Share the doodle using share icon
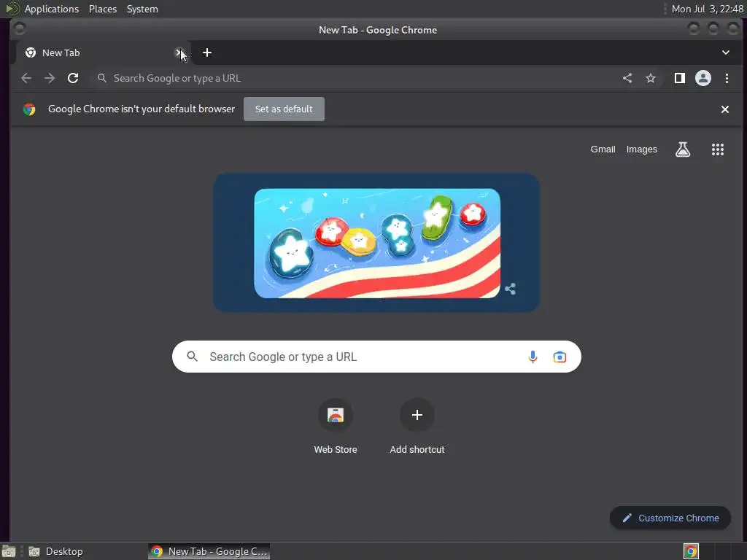The width and height of the screenshot is (747, 560). 510,289
